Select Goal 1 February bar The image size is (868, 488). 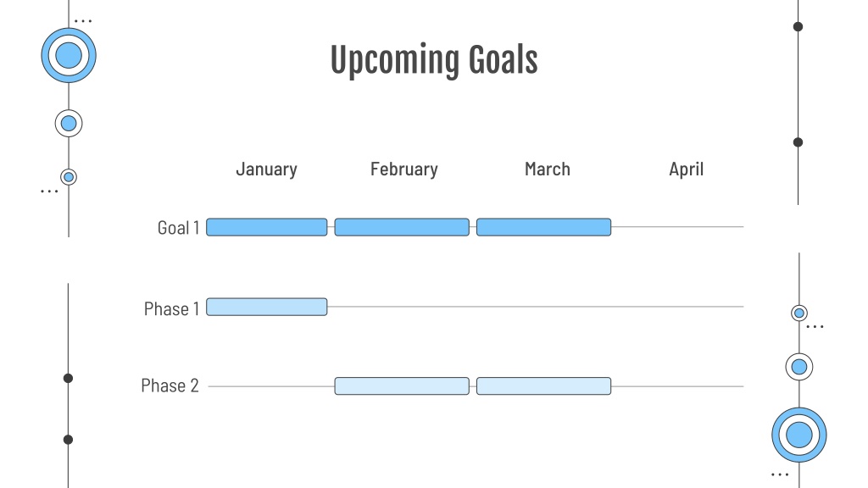pyautogui.click(x=402, y=227)
